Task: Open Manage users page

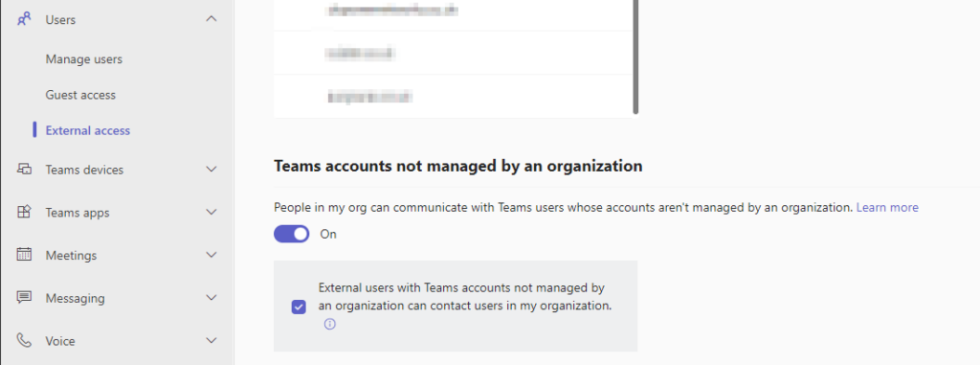Action: 84,59
